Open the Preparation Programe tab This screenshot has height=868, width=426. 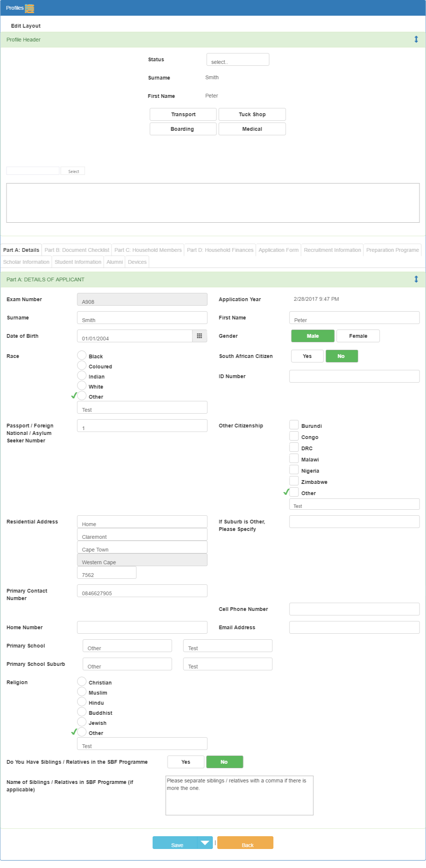(x=393, y=250)
